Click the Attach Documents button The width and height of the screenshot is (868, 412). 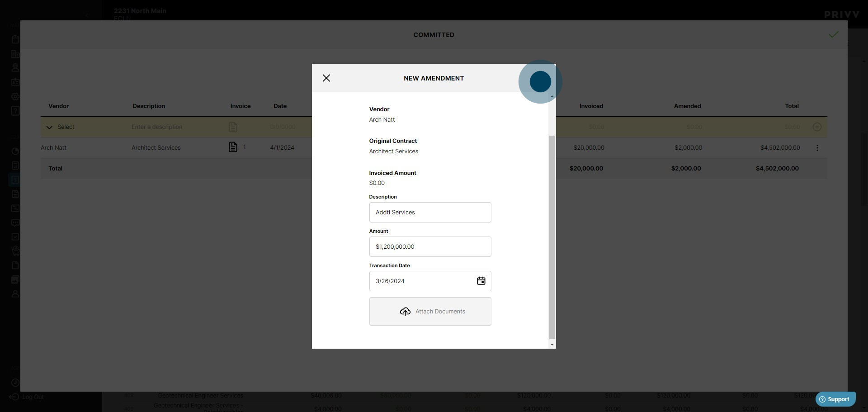(x=430, y=311)
